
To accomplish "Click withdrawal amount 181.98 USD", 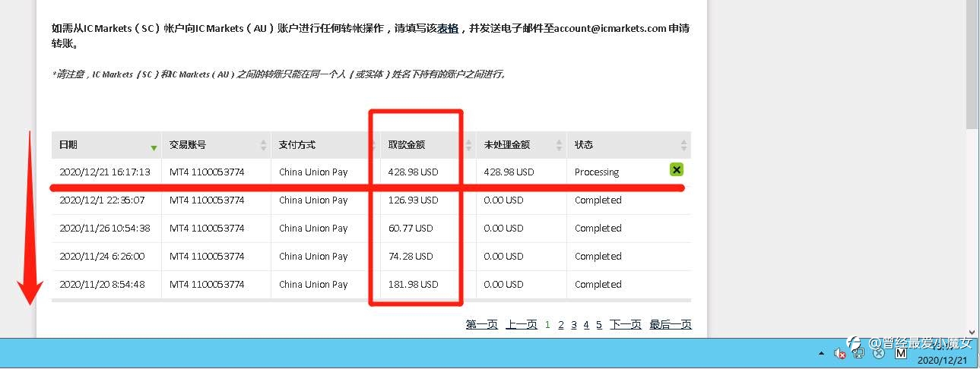I will point(413,285).
